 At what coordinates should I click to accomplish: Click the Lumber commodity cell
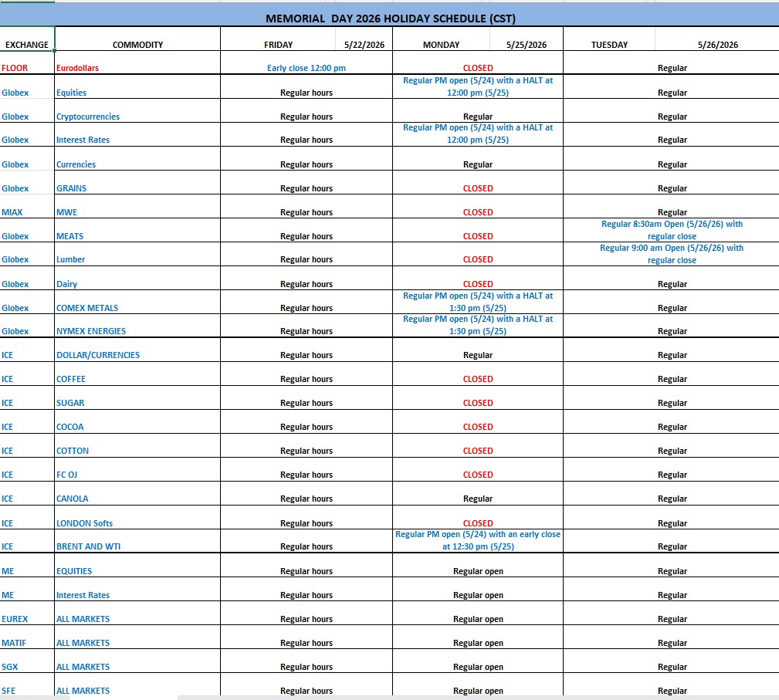pyautogui.click(x=137, y=255)
